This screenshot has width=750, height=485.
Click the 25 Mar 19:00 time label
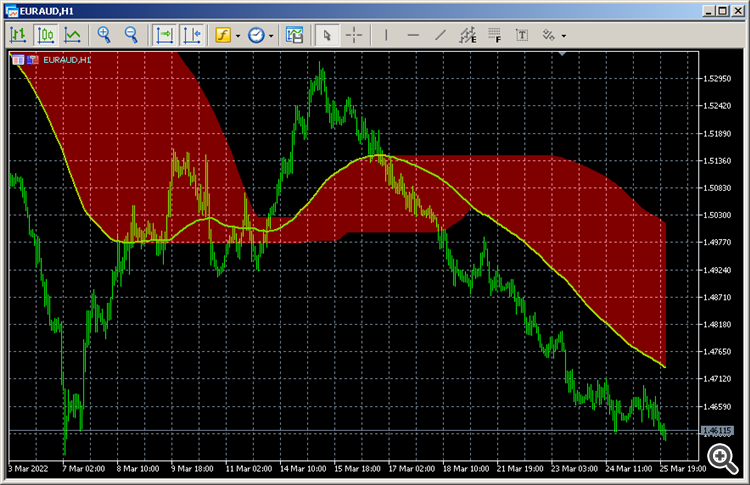tap(683, 469)
